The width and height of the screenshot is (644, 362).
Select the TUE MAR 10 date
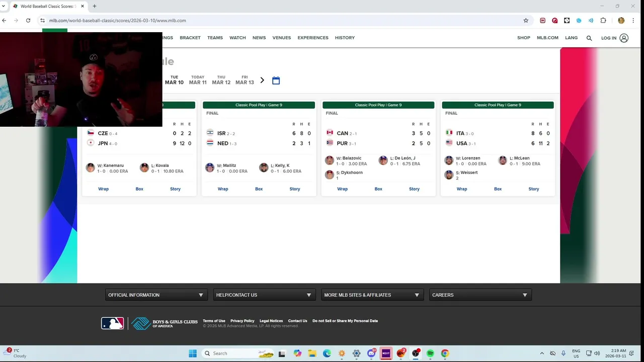174,80
